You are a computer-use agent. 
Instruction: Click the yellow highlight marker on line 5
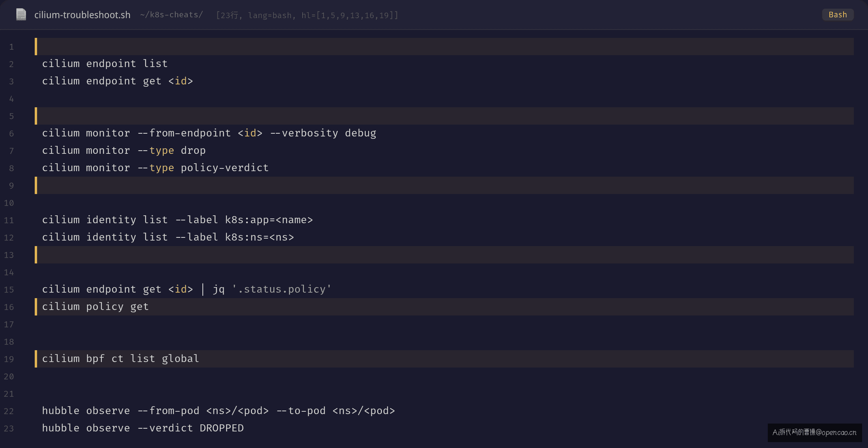[x=36, y=116]
